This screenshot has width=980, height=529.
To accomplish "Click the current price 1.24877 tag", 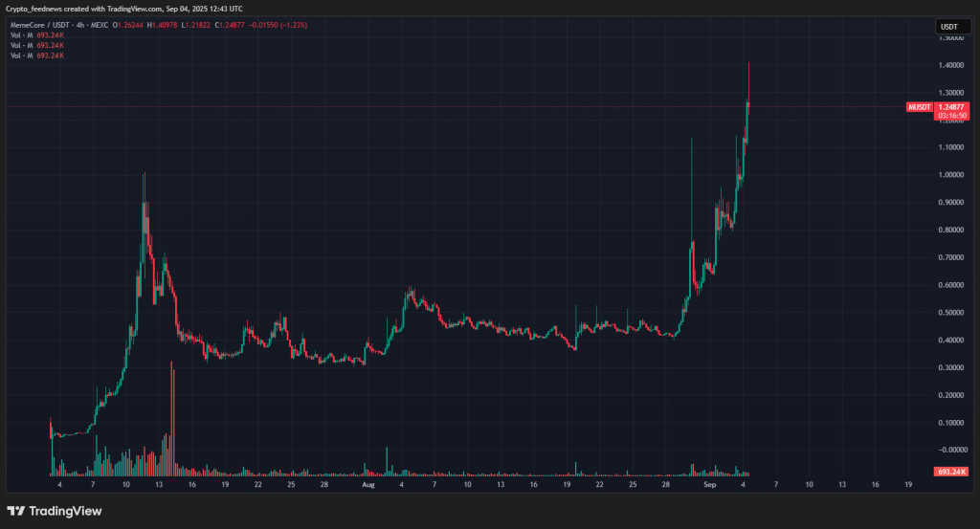I will tap(953, 108).
